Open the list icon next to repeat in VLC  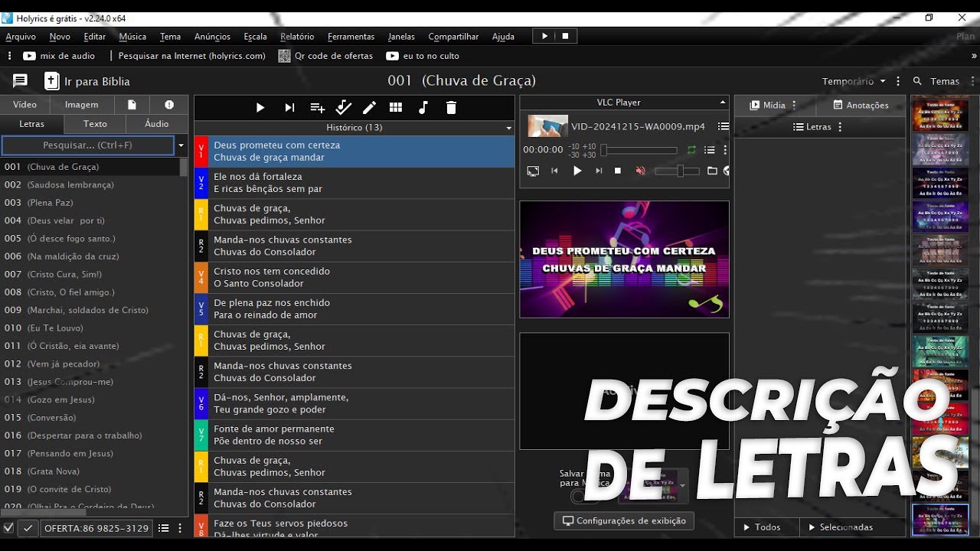pyautogui.click(x=710, y=150)
